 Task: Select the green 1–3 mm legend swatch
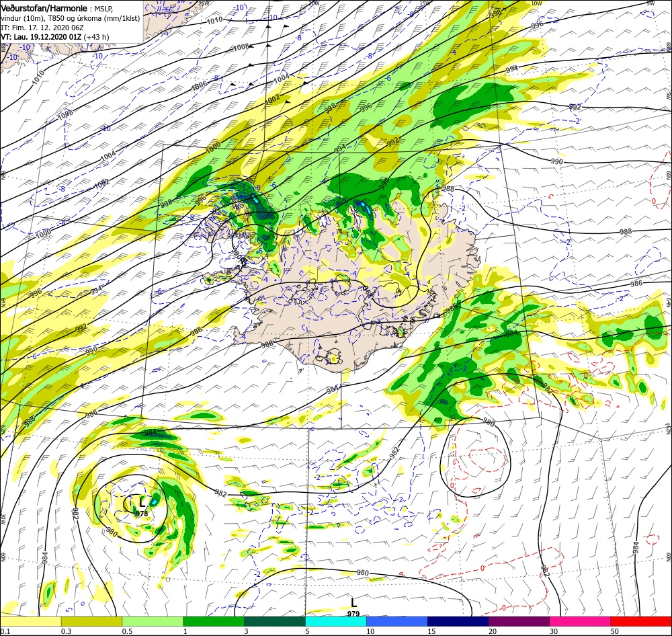(214, 621)
